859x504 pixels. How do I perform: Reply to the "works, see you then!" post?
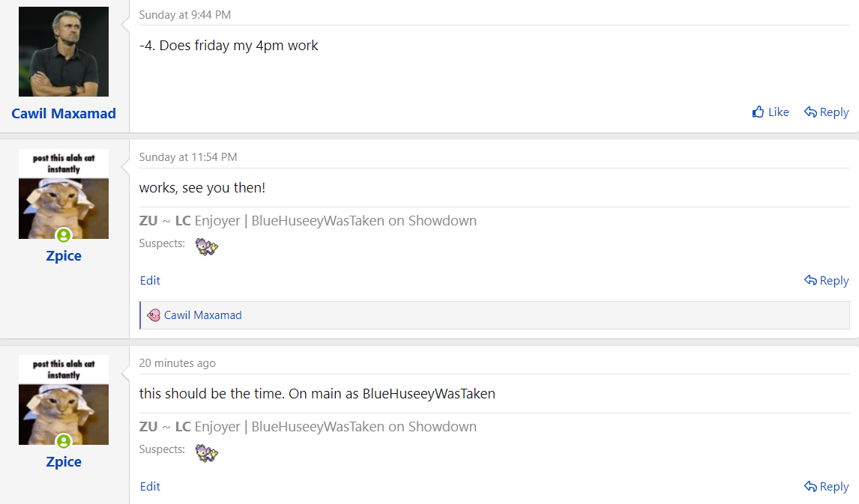826,281
